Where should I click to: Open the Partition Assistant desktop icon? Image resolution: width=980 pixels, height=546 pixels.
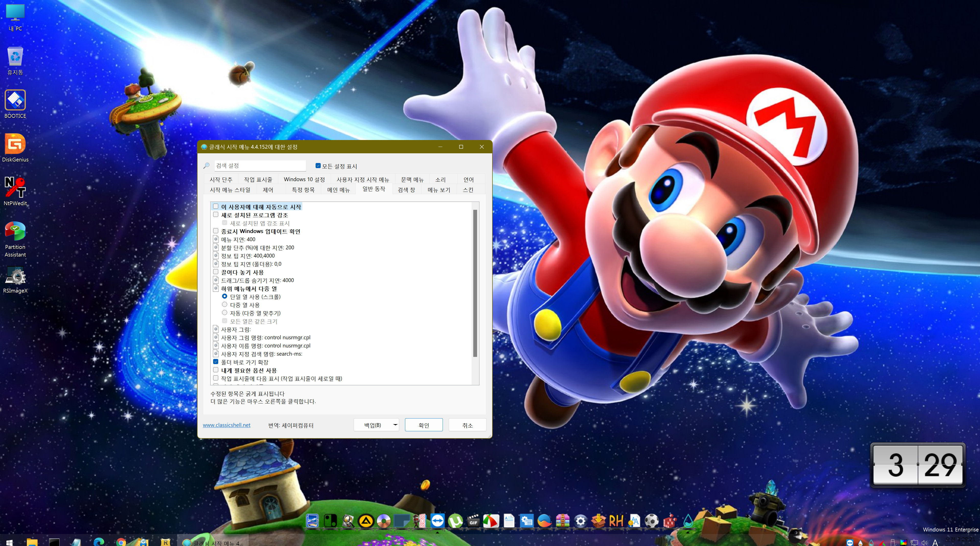coord(15,239)
